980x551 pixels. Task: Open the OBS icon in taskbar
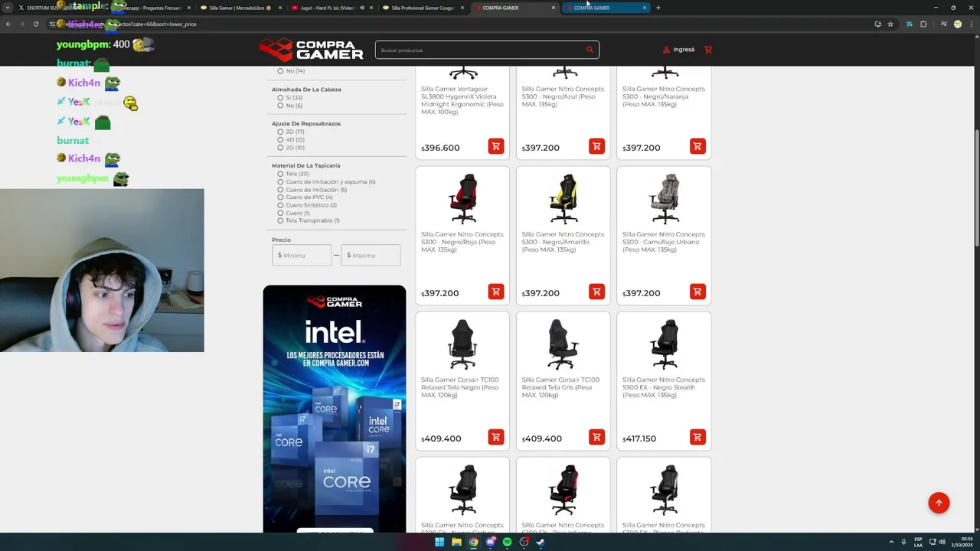524,542
